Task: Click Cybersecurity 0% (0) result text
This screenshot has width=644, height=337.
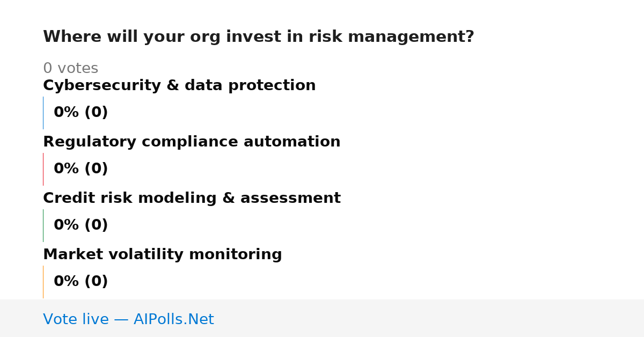Action: [81, 113]
